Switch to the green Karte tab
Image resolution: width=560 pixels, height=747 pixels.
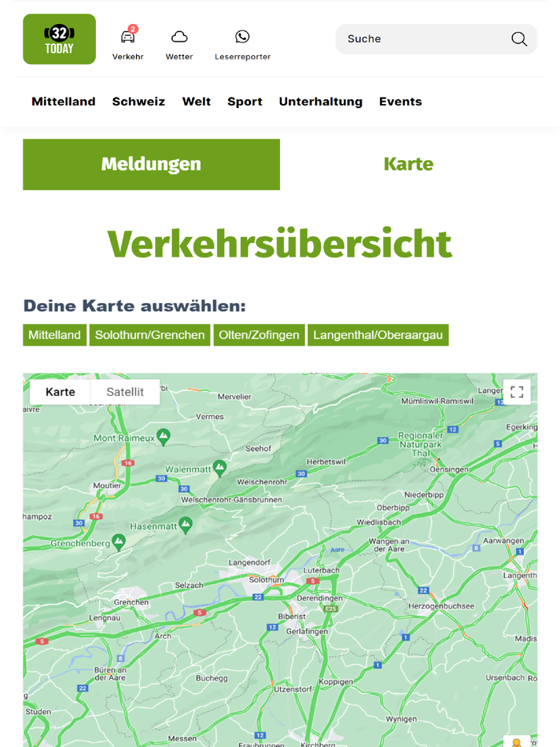coord(409,165)
